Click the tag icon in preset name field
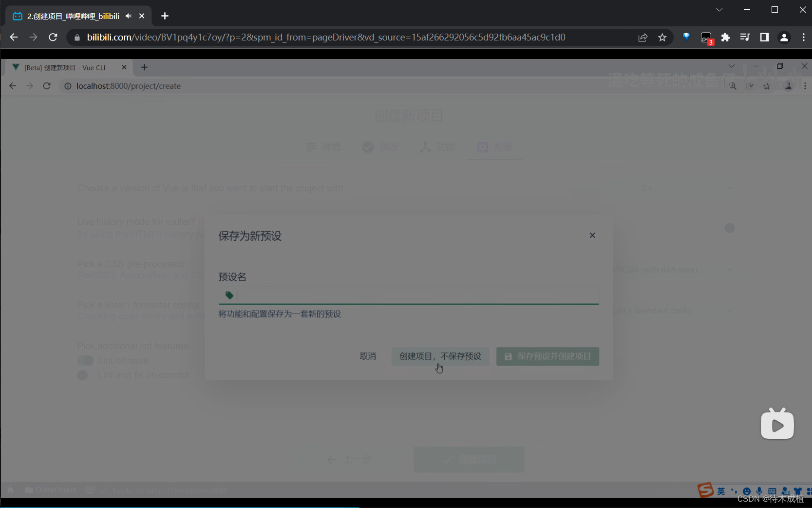The width and height of the screenshot is (812, 508). click(229, 295)
